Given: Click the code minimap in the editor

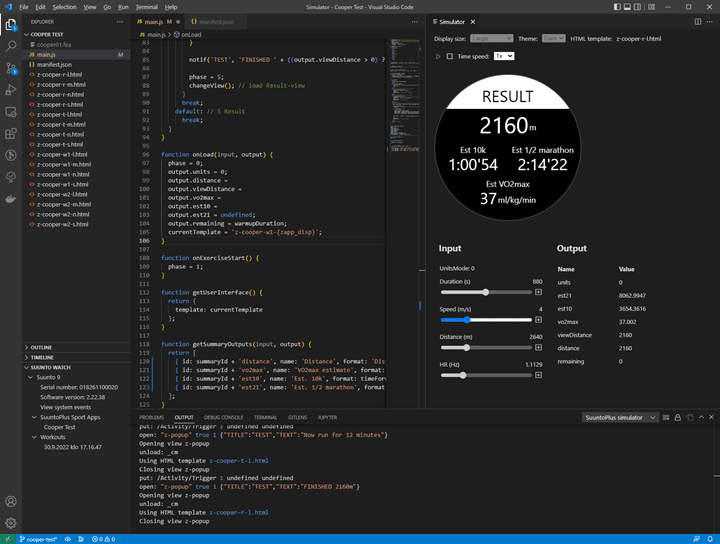Looking at the screenshot, I should coord(403,94).
